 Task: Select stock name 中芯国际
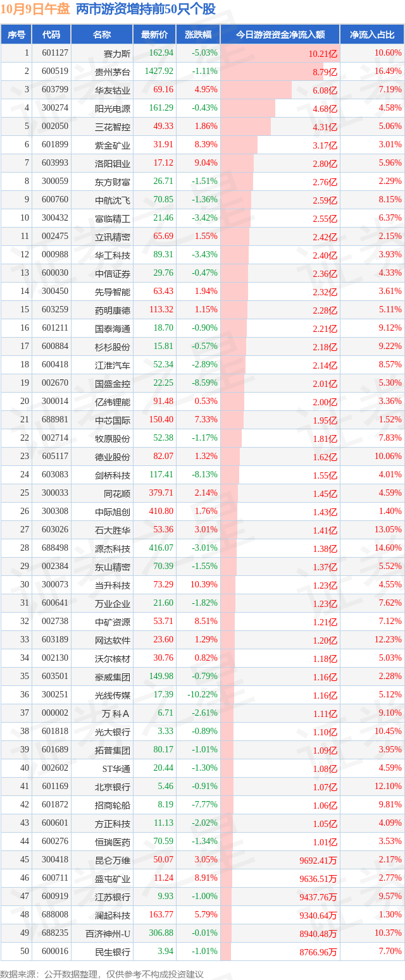point(113,420)
